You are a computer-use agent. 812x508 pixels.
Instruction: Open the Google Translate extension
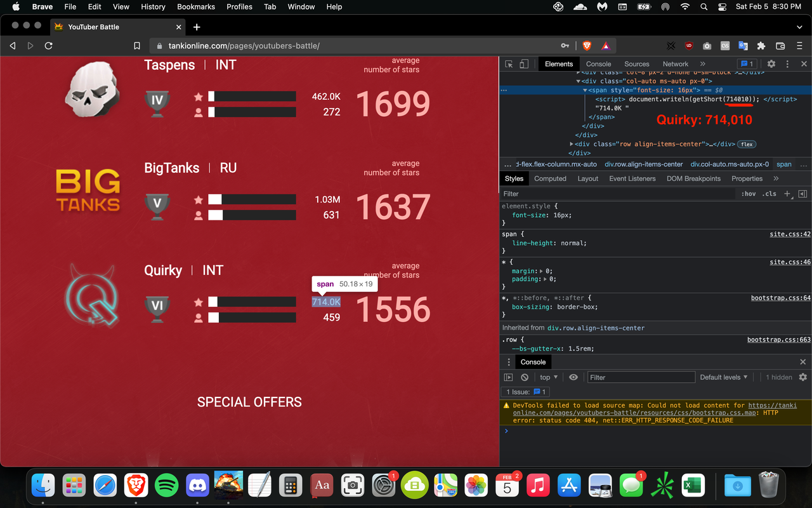click(x=743, y=46)
